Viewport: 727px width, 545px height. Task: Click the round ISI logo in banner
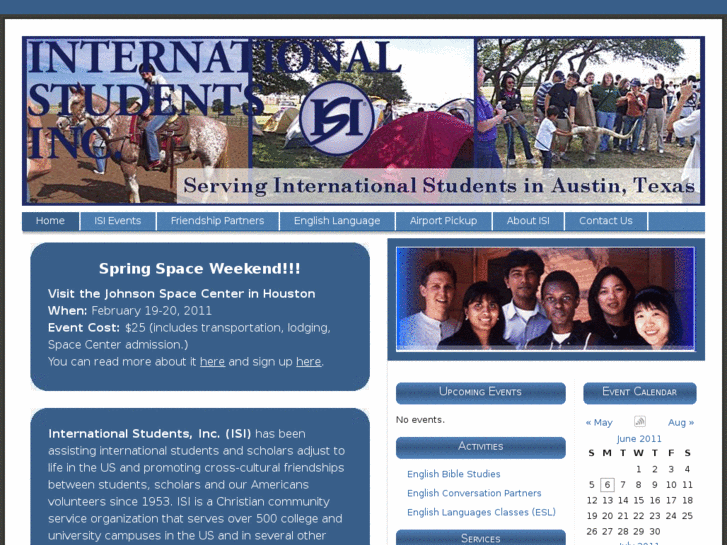pyautogui.click(x=337, y=118)
